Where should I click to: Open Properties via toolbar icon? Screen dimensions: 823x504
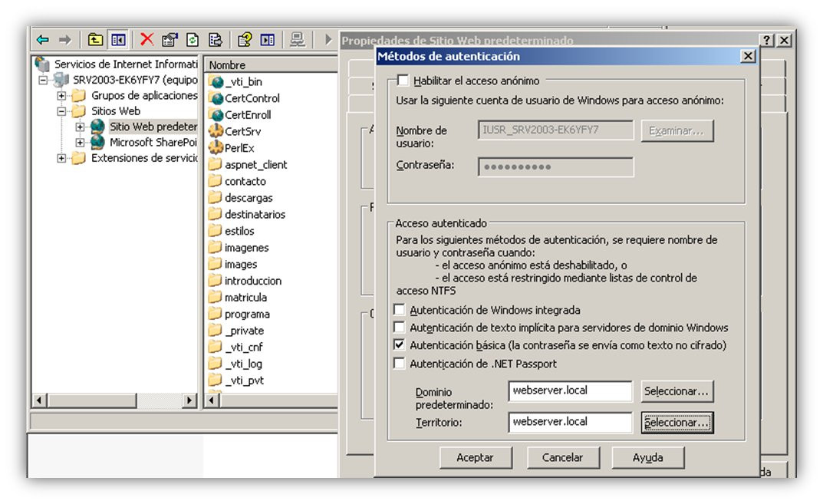[170, 40]
